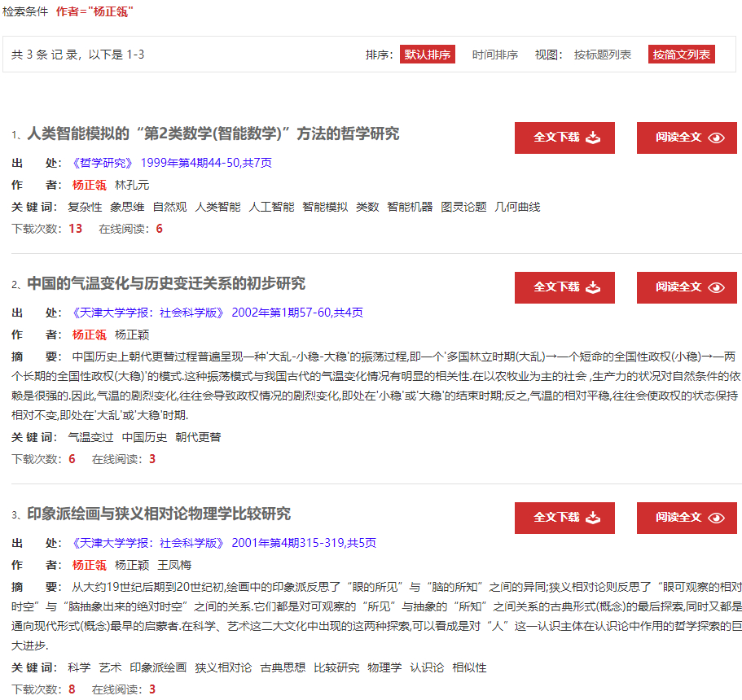742x700 pixels.
Task: Click eye icon for 气温变化 article
Action: tap(716, 287)
